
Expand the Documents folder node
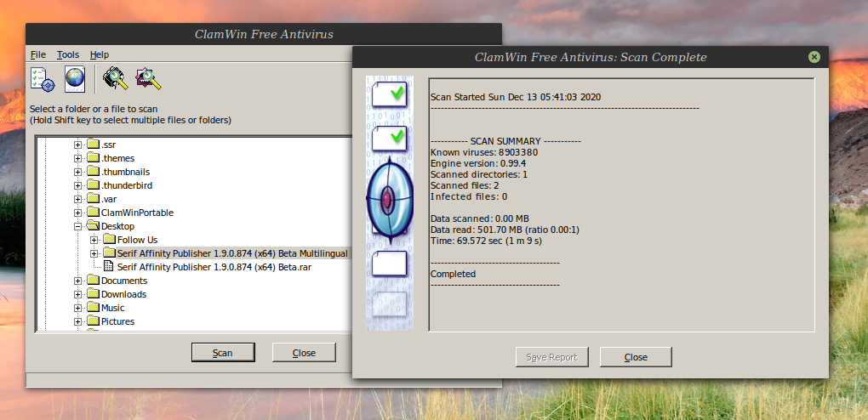tap(77, 281)
